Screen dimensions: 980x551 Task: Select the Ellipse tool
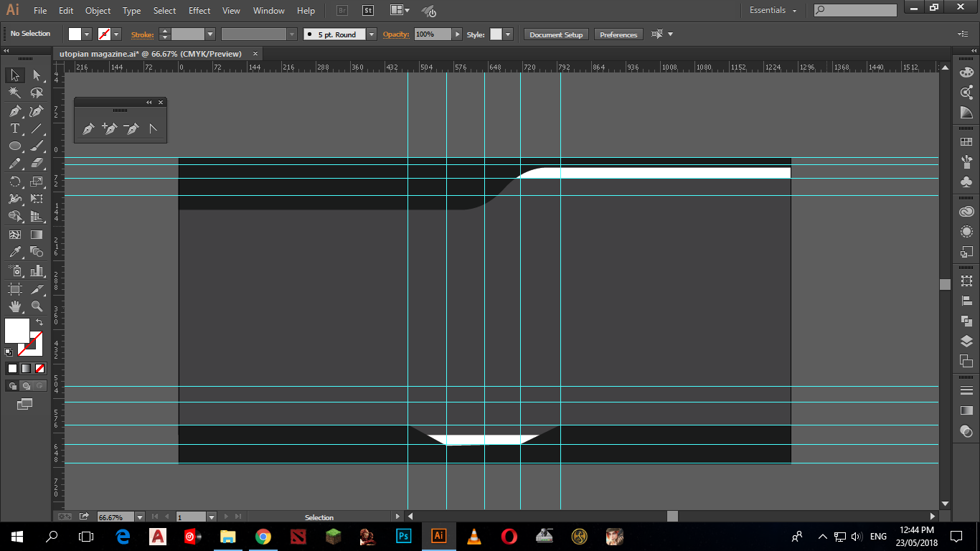pyautogui.click(x=14, y=146)
